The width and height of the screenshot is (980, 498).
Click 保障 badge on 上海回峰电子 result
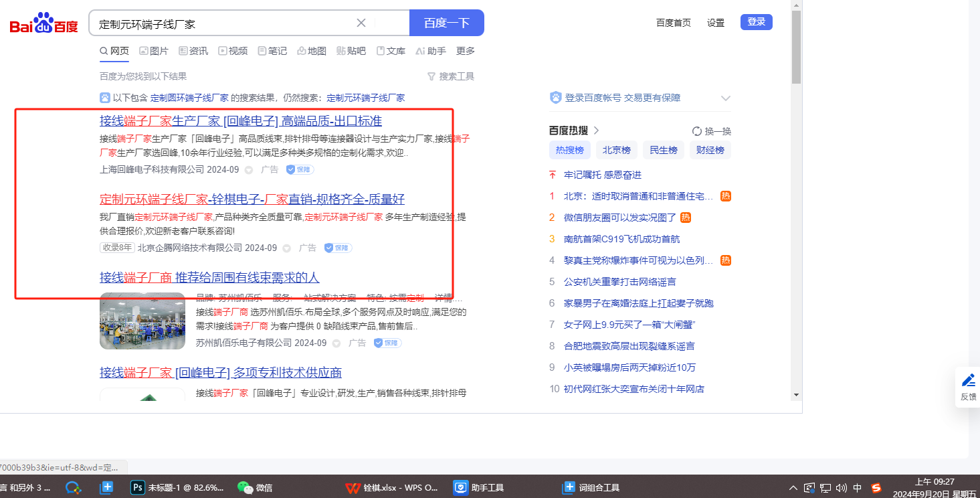(300, 170)
